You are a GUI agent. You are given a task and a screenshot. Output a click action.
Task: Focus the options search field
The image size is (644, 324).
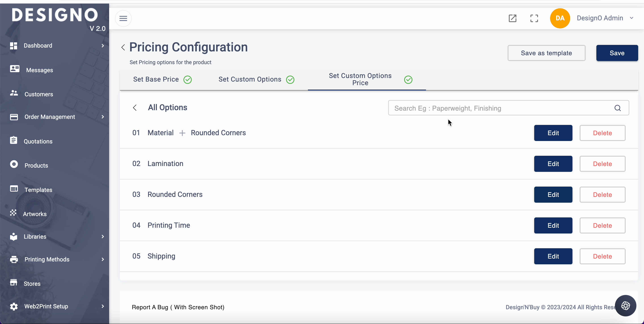pyautogui.click(x=500, y=108)
